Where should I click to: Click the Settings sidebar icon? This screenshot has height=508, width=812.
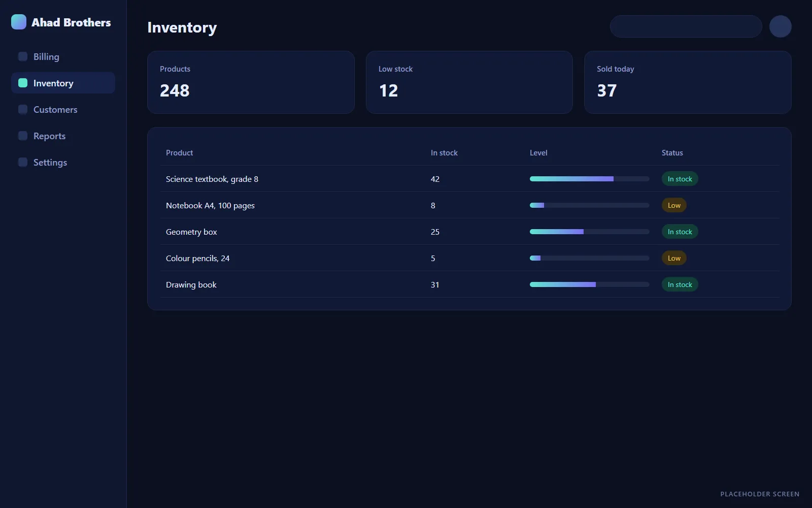(x=23, y=162)
